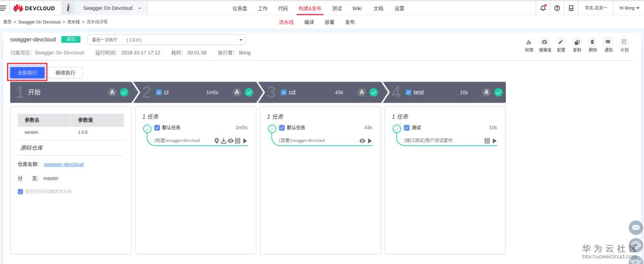Open the notifications bell

[x=543, y=8]
